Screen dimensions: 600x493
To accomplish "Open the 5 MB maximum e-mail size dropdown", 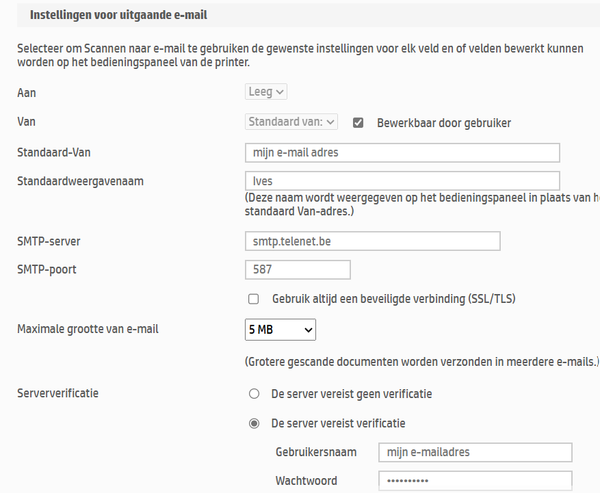I will pyautogui.click(x=280, y=329).
